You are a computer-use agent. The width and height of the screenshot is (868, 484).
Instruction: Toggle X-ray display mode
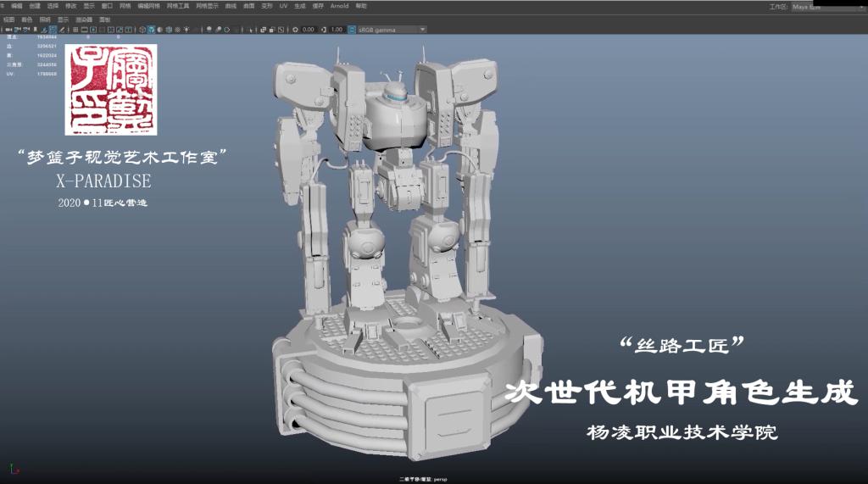pos(263,30)
